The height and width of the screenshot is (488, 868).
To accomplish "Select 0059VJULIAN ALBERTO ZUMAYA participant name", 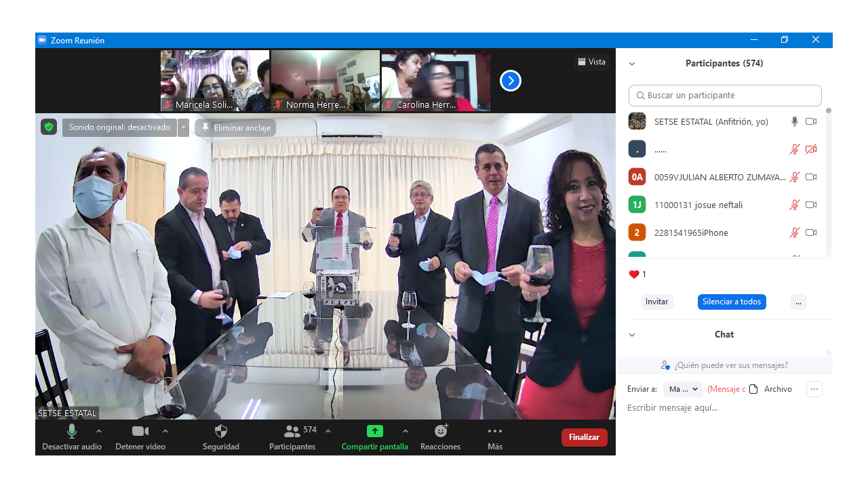I will (x=719, y=177).
